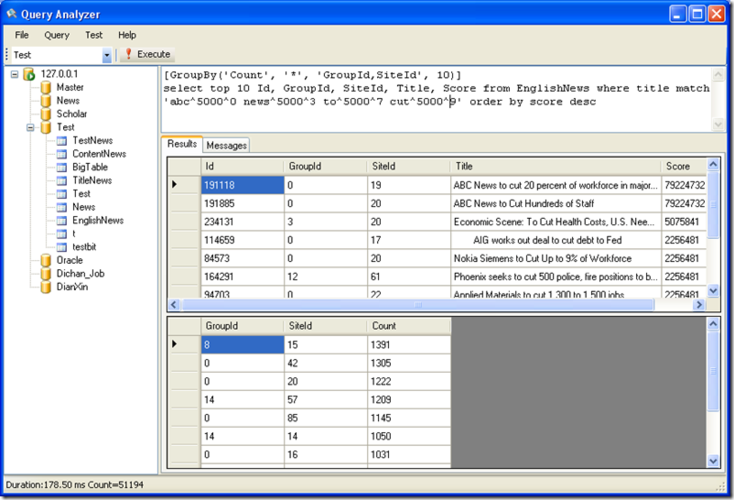Run the query with Execute button

(x=148, y=54)
